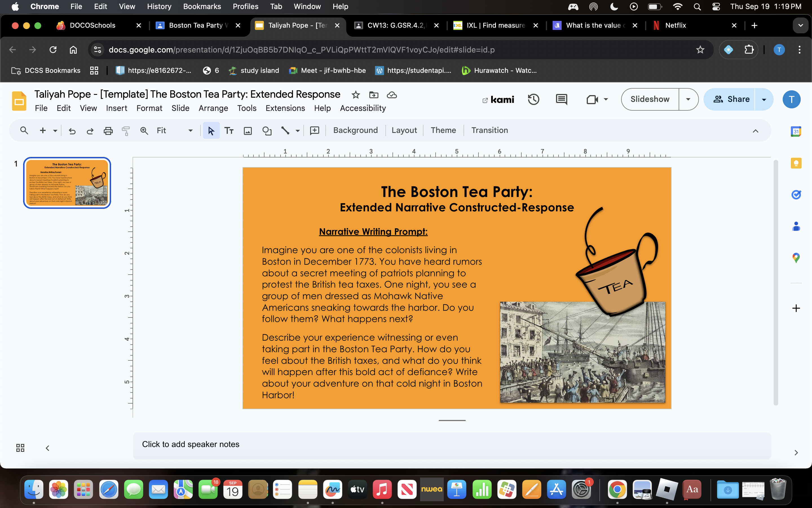Screen dimensions: 812x508
Task: Start the Slideshow
Action: [650, 99]
